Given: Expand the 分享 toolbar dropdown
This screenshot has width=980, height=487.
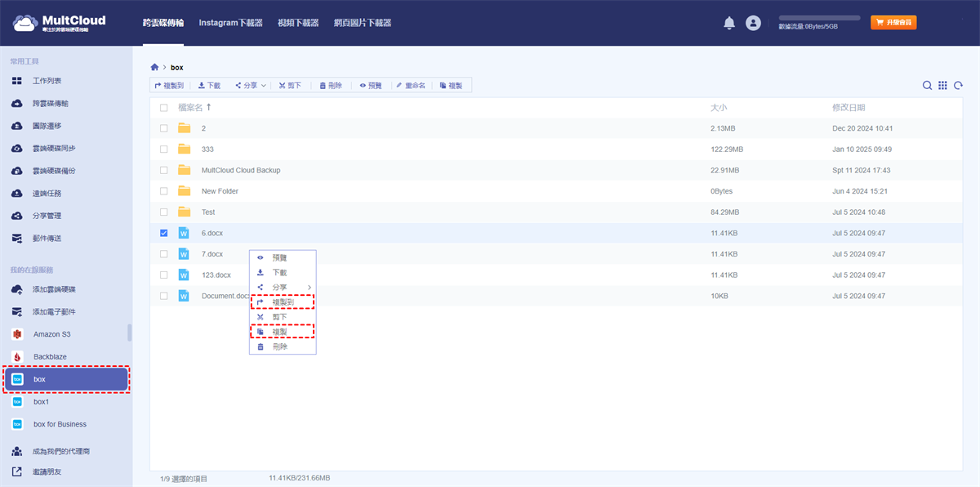Looking at the screenshot, I should [251, 85].
